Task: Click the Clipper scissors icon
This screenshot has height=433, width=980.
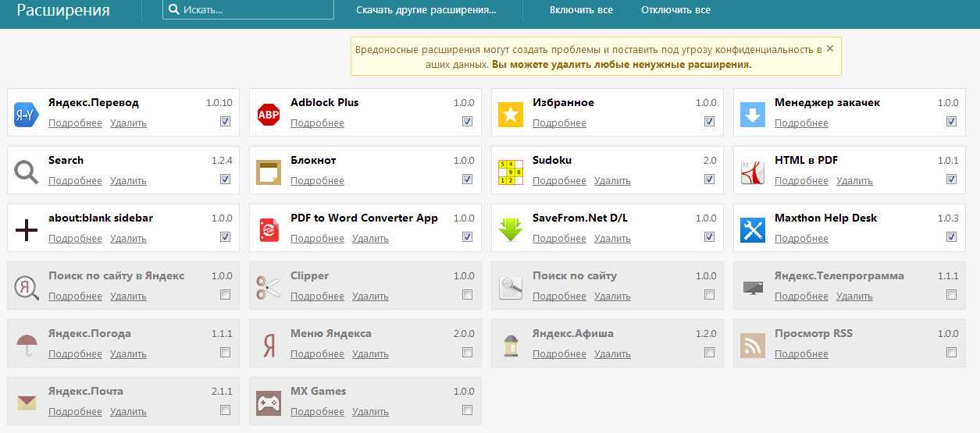Action: pos(269,288)
